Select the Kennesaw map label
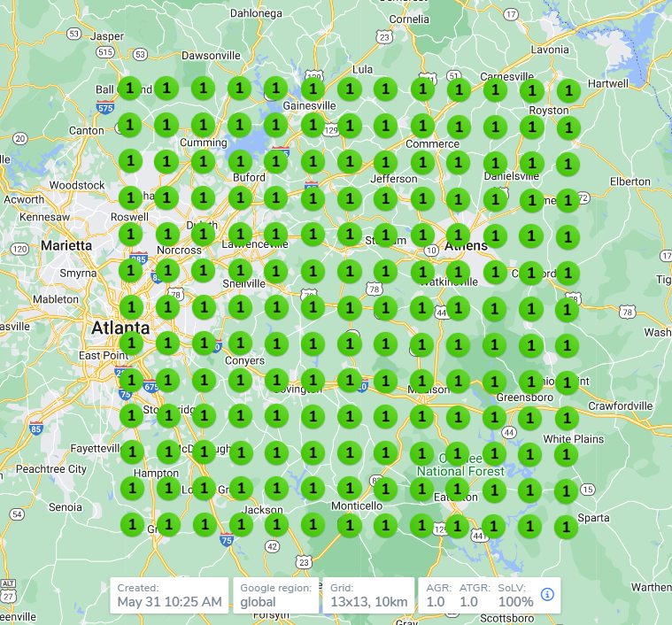This screenshot has width=672, height=625. click(44, 217)
